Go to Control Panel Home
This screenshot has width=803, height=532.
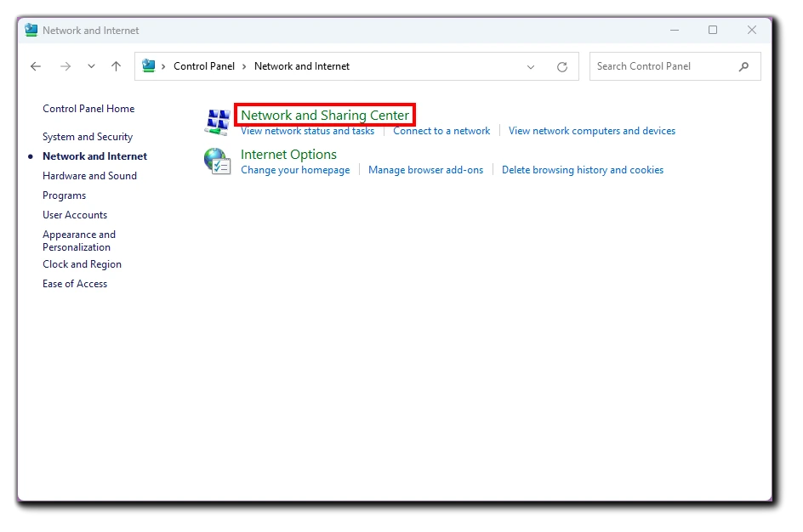point(88,109)
